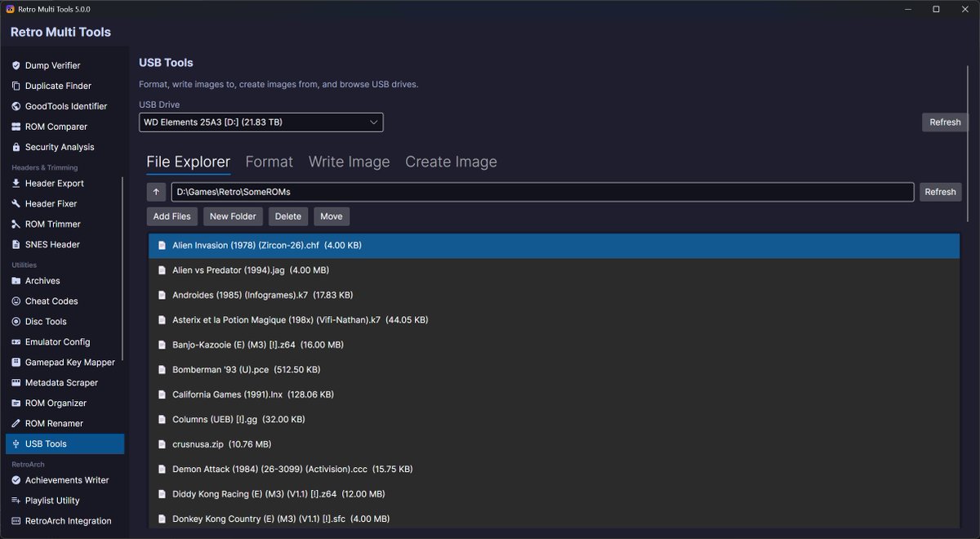Select Alien vs Predator (1994).jag
The width and height of the screenshot is (980, 539).
point(554,270)
